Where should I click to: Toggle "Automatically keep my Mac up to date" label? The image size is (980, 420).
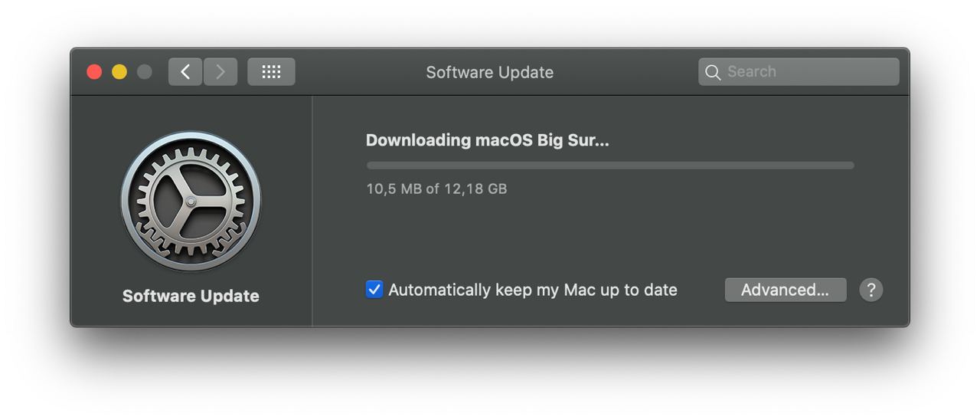coord(533,290)
